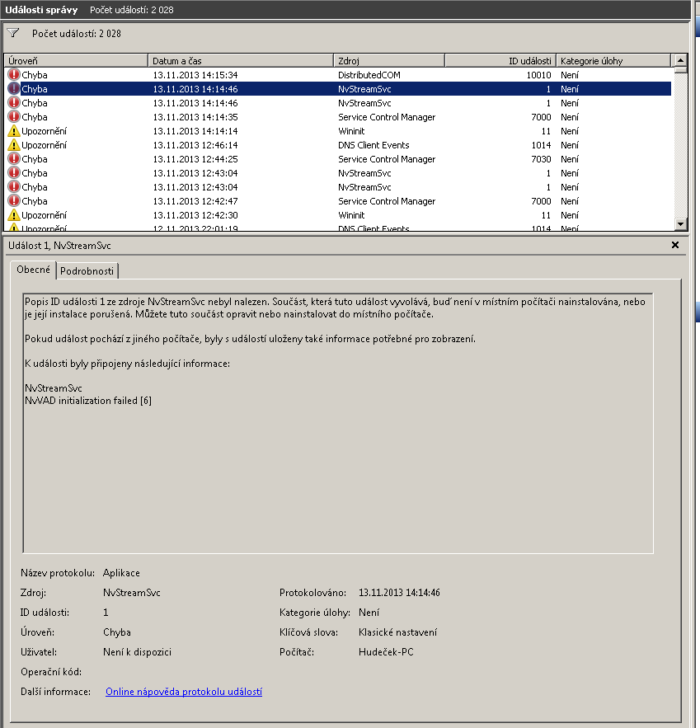The width and height of the screenshot is (700, 728).
Task: Sort by Datum a čas column header
Action: pos(241,61)
